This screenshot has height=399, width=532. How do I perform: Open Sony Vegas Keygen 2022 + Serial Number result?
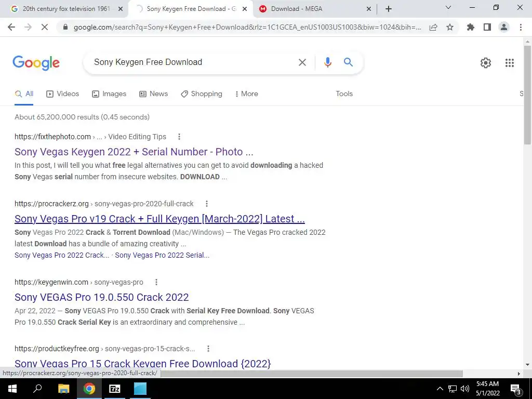134,152
